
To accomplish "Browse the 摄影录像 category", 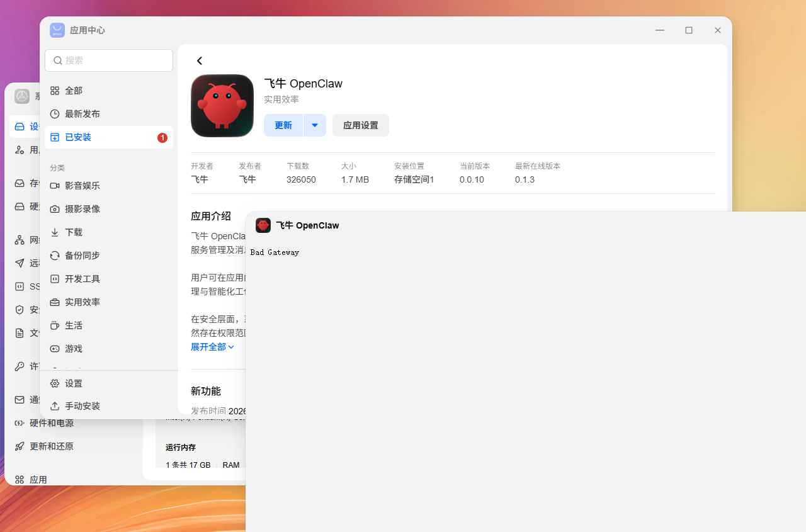I will pos(109,209).
